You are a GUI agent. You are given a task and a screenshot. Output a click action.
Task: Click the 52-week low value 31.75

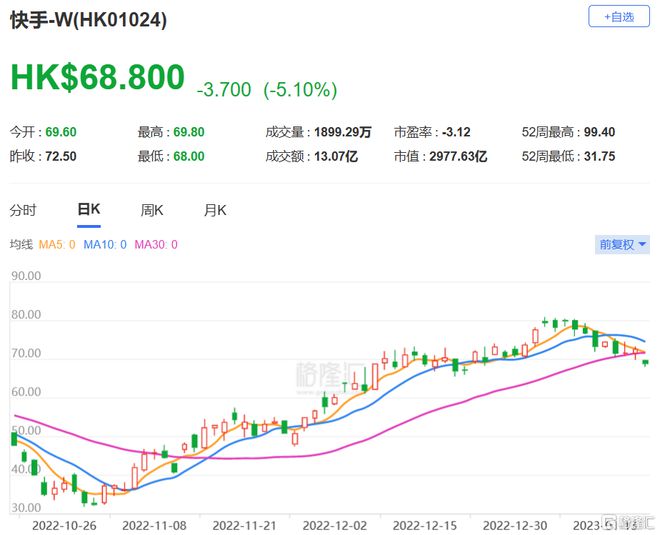pyautogui.click(x=599, y=157)
